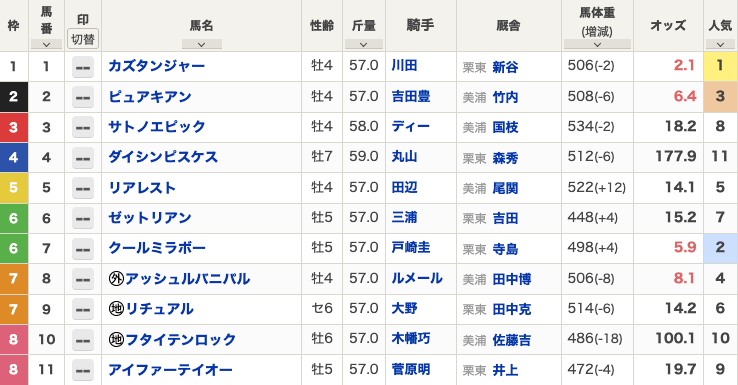This screenshot has height=385, width=738.
Task: Sort by 人気 column arrow
Action: click(720, 44)
